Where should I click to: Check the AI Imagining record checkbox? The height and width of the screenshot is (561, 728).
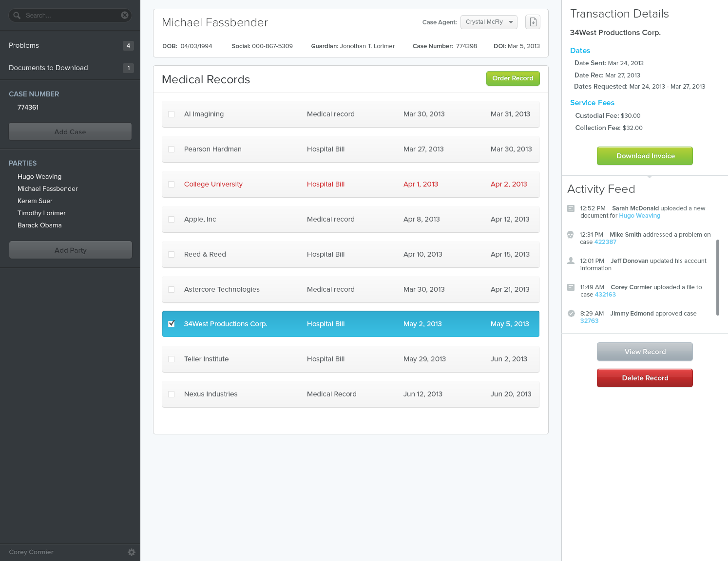(x=171, y=114)
